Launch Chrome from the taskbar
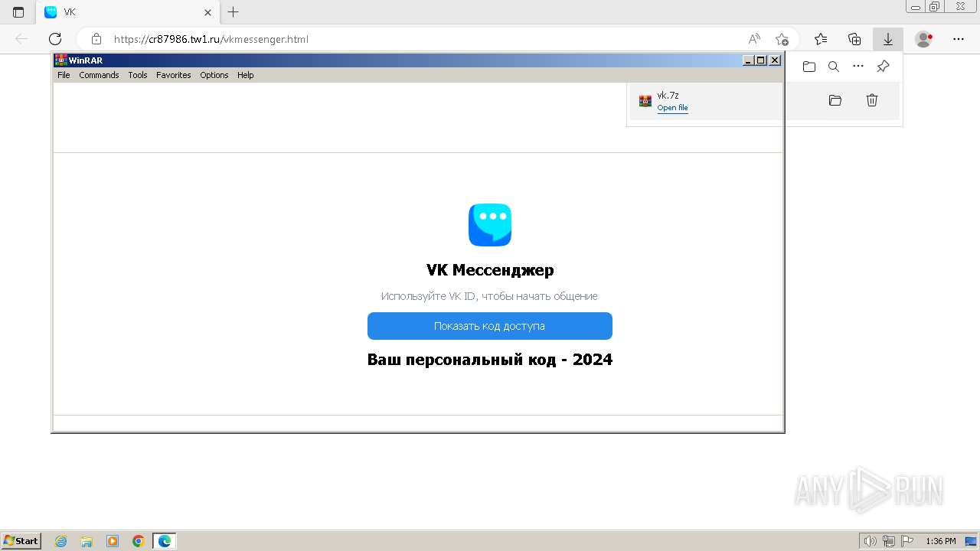 pos(139,541)
